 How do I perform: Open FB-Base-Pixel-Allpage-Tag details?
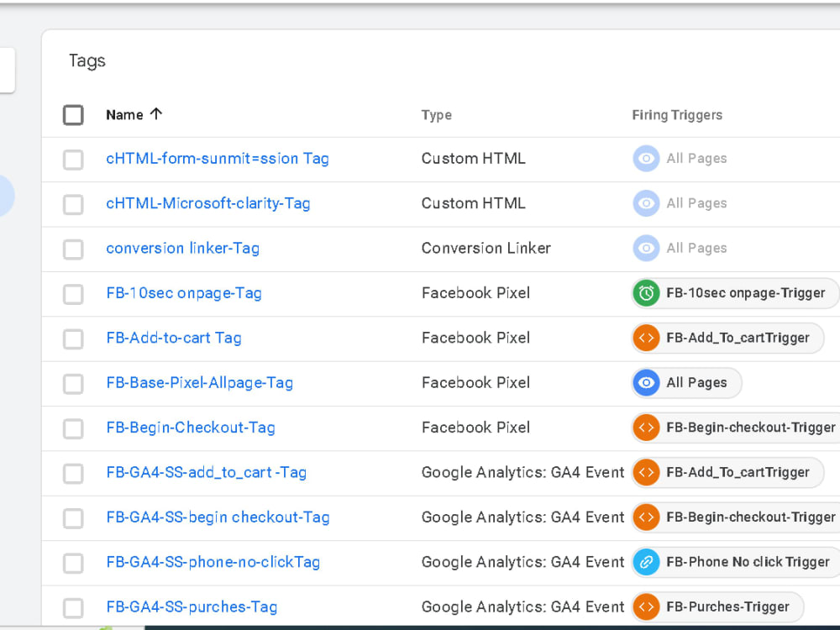click(x=200, y=382)
